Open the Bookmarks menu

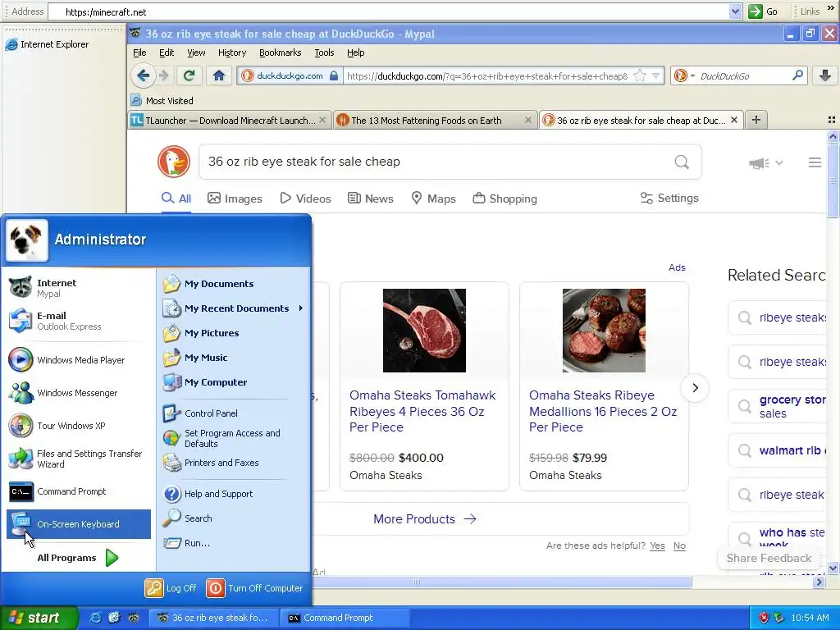click(x=281, y=52)
